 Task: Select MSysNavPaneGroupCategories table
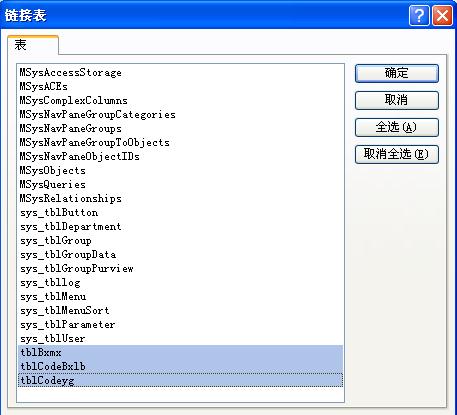[180, 115]
